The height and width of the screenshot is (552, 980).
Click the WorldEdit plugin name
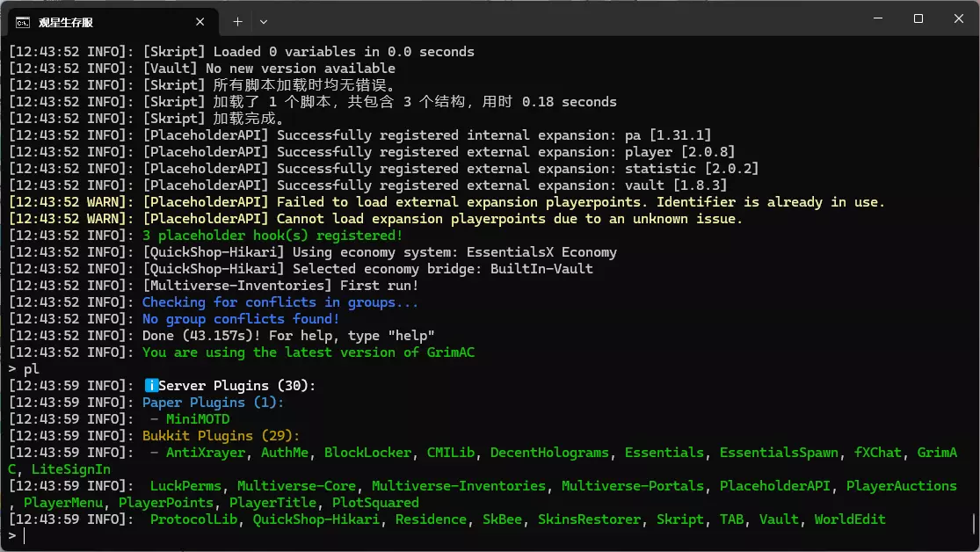pyautogui.click(x=850, y=519)
